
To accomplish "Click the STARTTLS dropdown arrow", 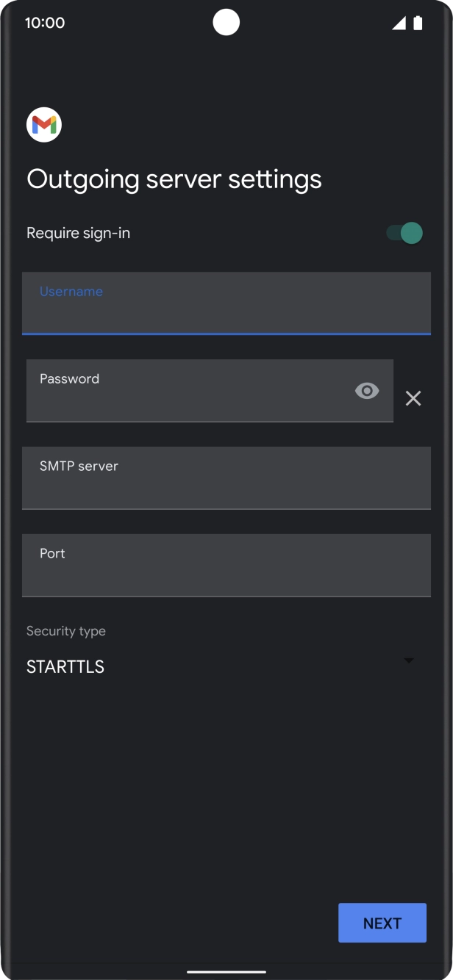I will pyautogui.click(x=409, y=660).
